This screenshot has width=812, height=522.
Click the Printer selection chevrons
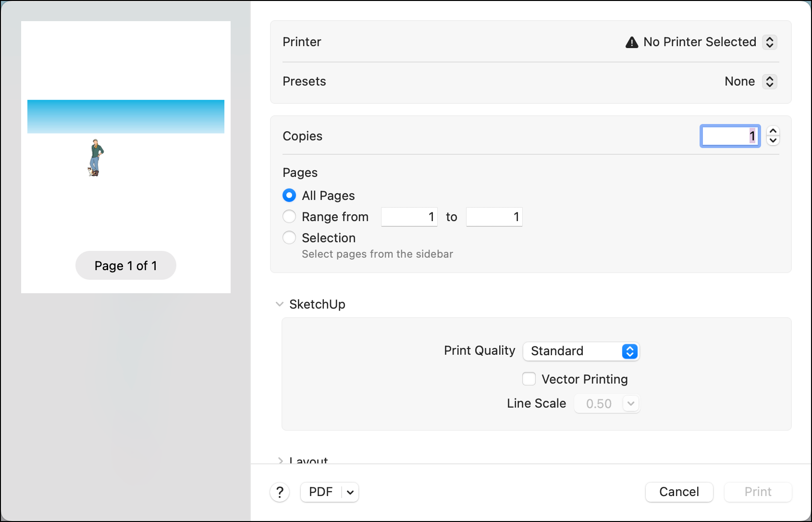(x=770, y=42)
